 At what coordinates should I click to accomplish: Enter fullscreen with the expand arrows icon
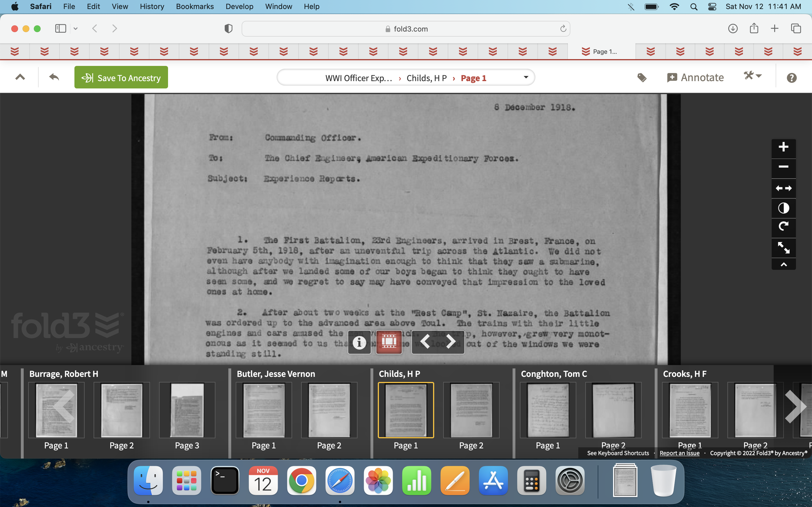(783, 248)
